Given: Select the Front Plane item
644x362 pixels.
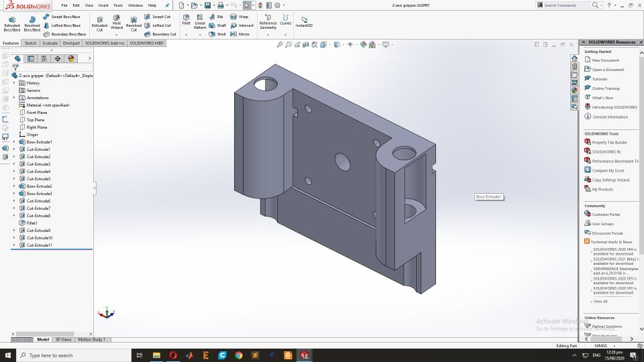Looking at the screenshot, I should [36, 113].
